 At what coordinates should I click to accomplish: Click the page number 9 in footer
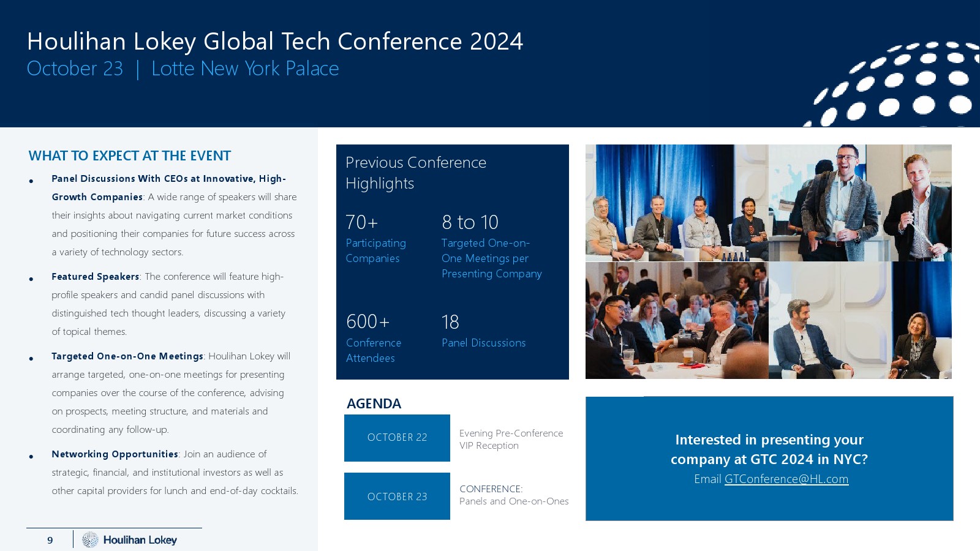click(50, 540)
